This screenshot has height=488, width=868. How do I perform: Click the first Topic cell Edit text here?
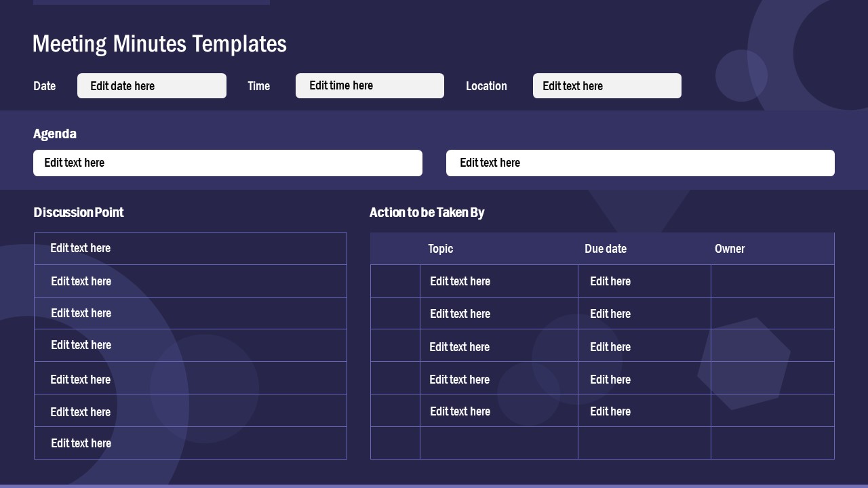pyautogui.click(x=460, y=281)
